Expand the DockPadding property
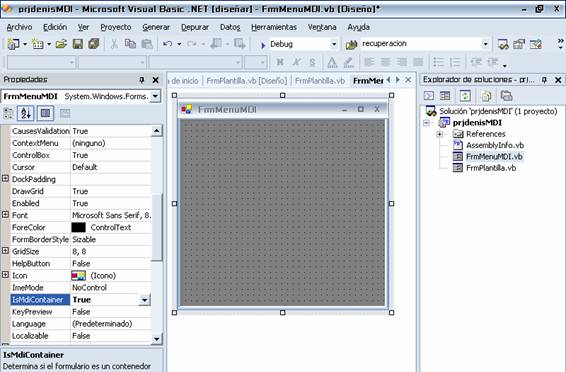Screen dimensions: 566x372 coord(5,178)
